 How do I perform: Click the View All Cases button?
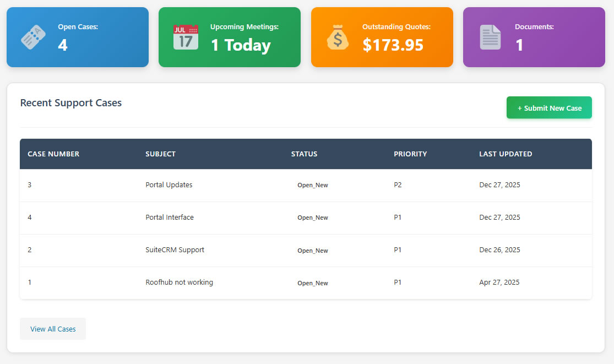(x=52, y=329)
